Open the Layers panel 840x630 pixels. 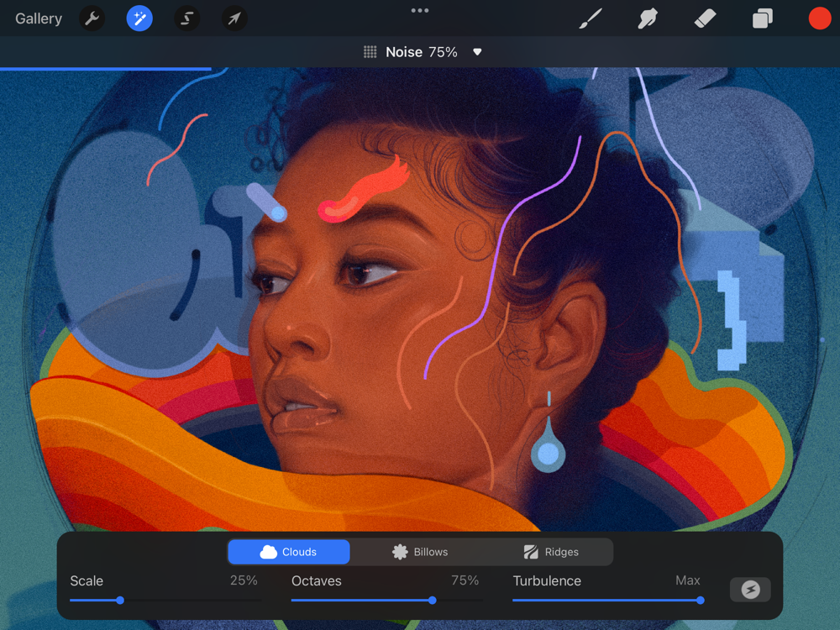pyautogui.click(x=763, y=18)
